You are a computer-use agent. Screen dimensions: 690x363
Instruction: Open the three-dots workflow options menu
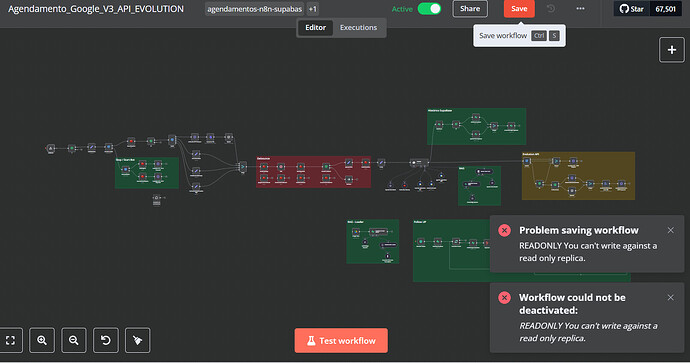click(580, 9)
